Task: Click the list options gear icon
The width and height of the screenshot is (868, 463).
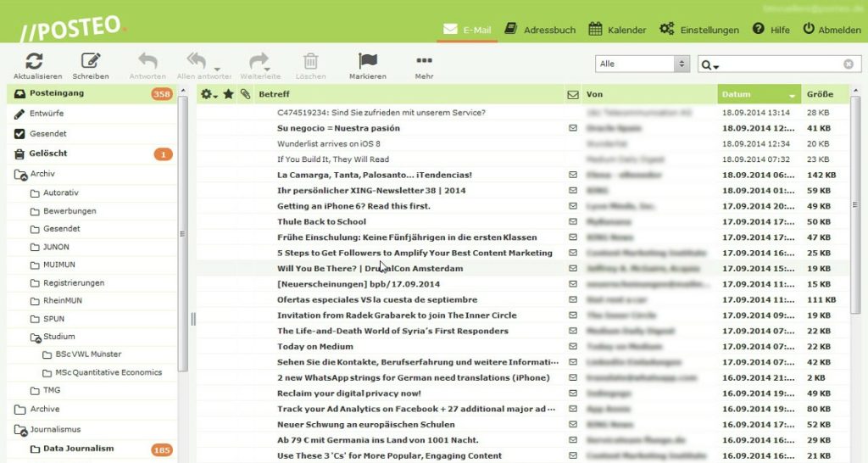Action: (x=208, y=94)
